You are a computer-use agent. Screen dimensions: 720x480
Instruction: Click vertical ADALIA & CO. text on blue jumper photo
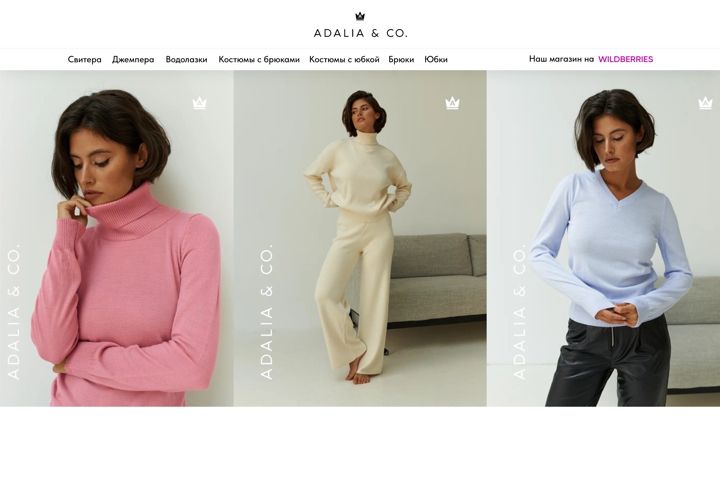519,312
